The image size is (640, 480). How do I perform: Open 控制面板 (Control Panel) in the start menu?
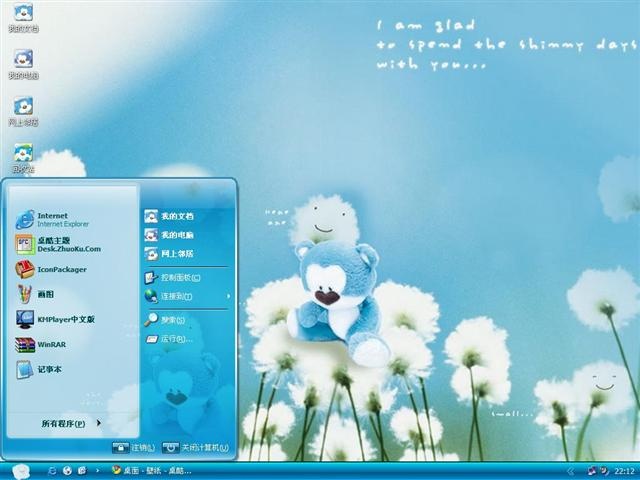(180, 276)
